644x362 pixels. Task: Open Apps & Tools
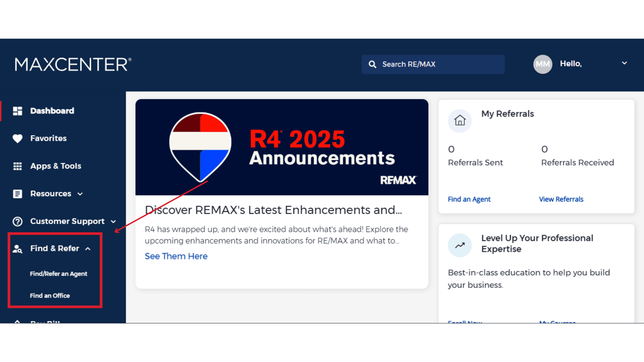56,166
